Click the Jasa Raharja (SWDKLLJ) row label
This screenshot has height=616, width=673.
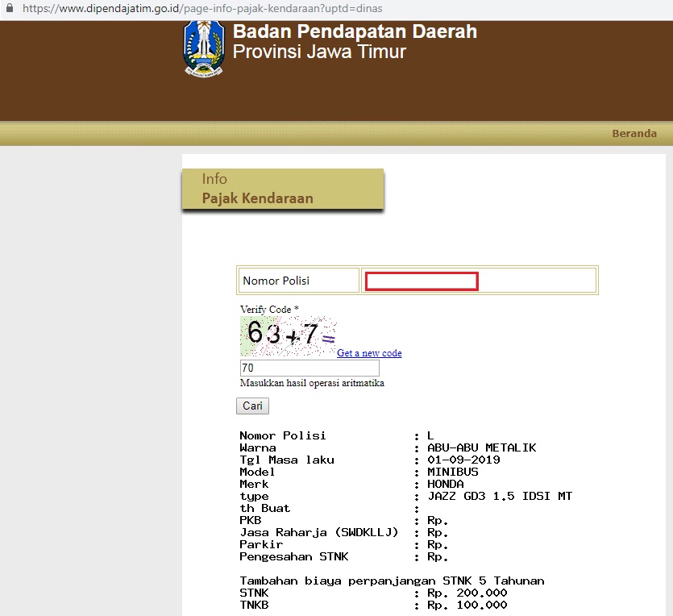[319, 532]
